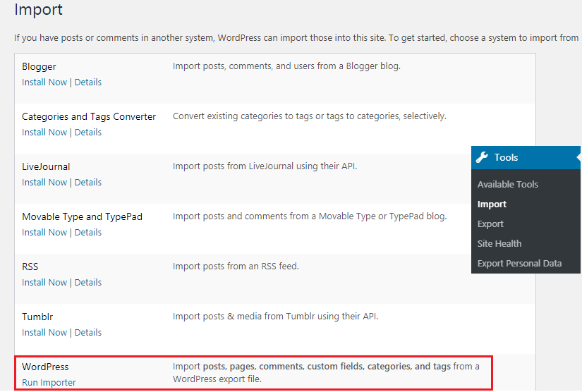The image size is (582, 392).
Task: View Details for Movable Type and TypePad
Action: 88,233
